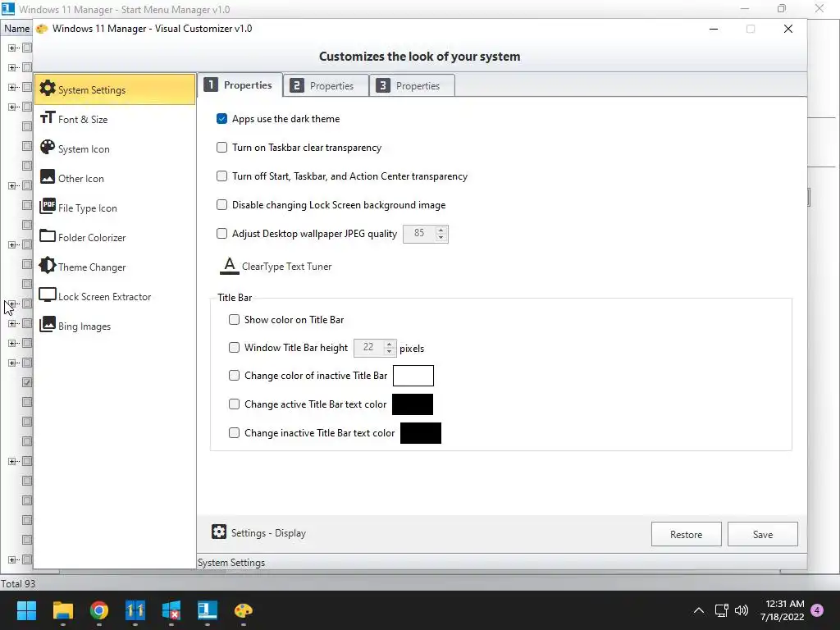The height and width of the screenshot is (630, 840).
Task: Decrease Title Bar height with down arrow
Action: [x=390, y=351]
